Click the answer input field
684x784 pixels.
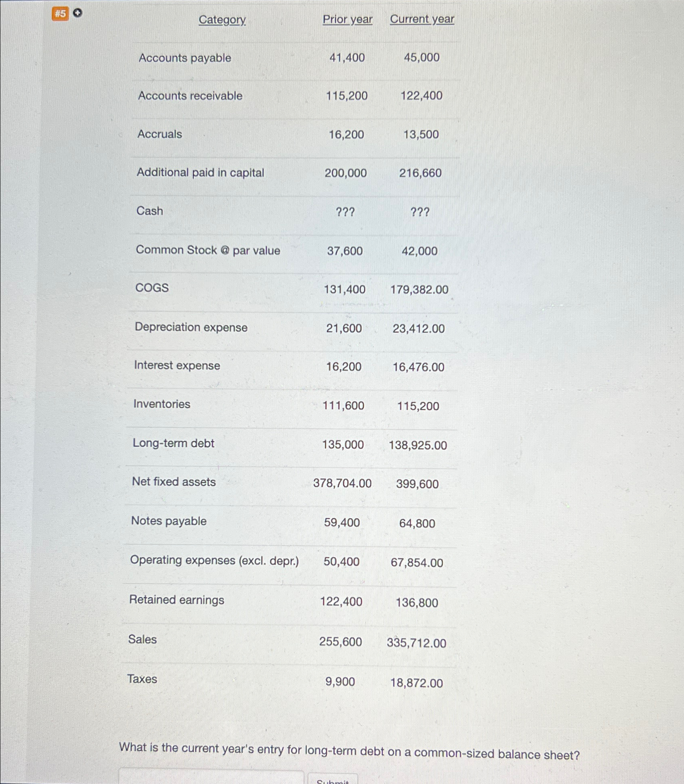pyautogui.click(x=211, y=778)
